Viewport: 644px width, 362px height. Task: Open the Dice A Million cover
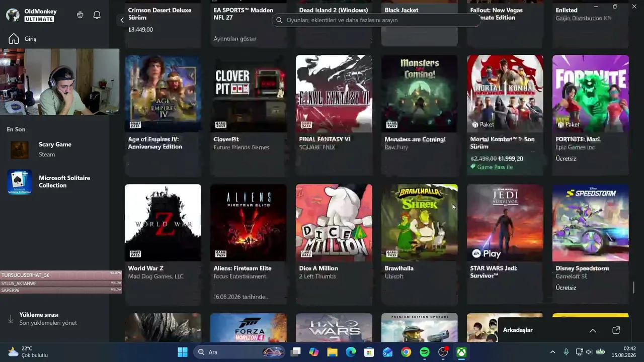[x=334, y=223]
